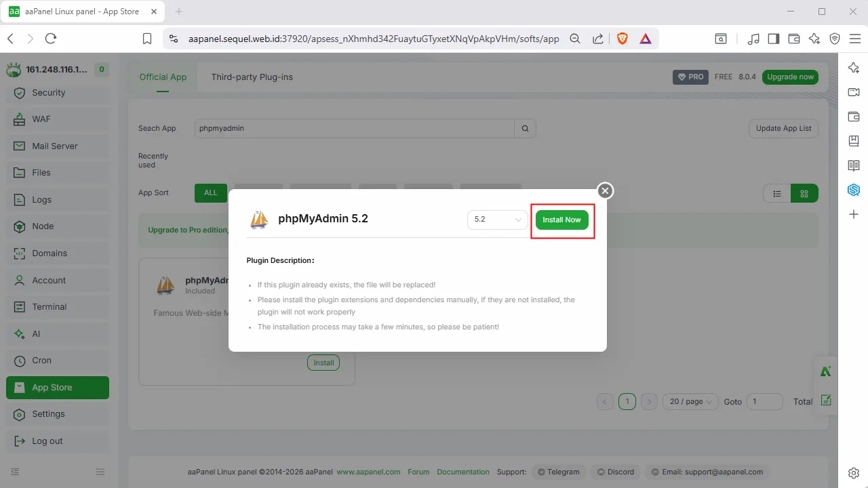
Task: Open browser side panel settings gear
Action: click(x=854, y=472)
